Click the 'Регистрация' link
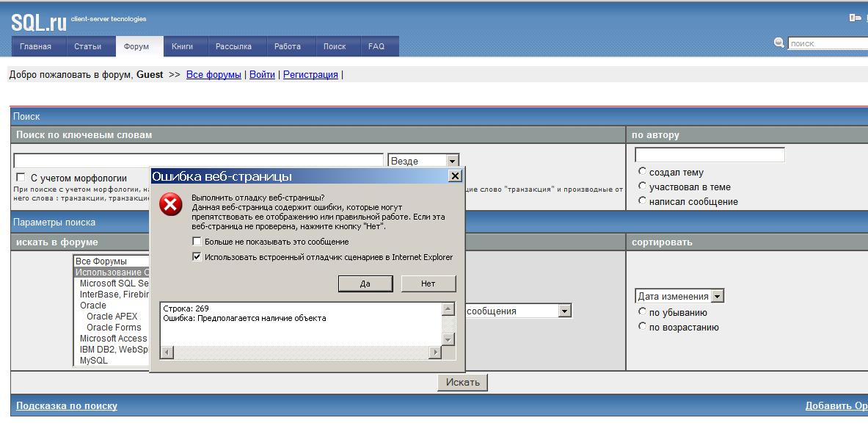 [310, 75]
